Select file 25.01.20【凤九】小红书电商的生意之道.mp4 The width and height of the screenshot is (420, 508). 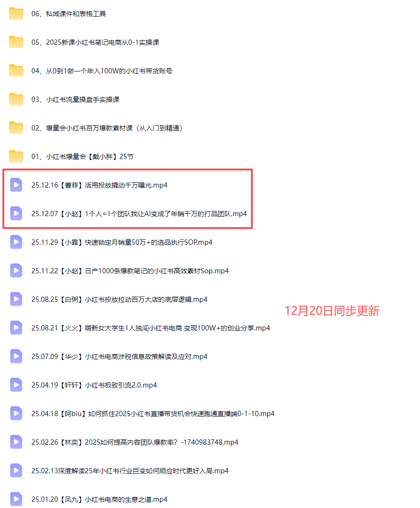coord(100,499)
